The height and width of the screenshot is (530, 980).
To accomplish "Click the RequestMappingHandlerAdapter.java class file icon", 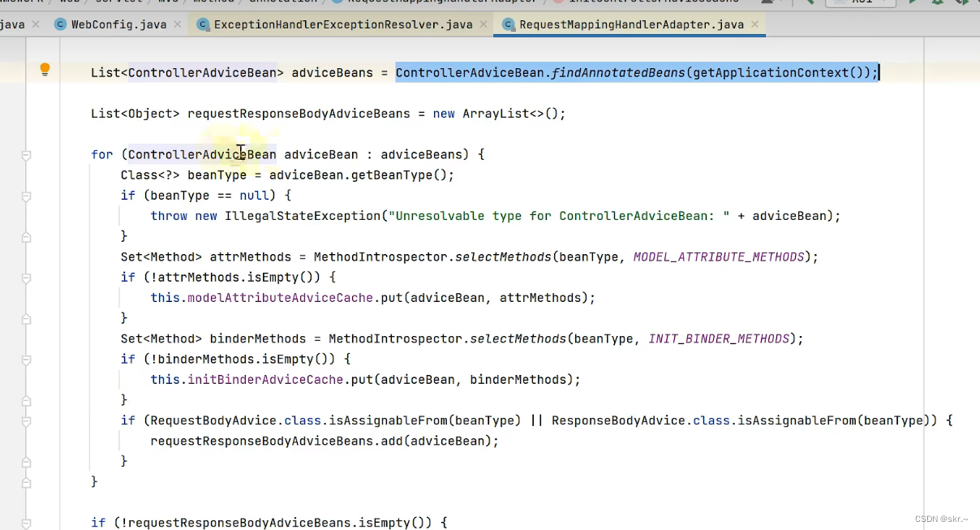I will [509, 24].
